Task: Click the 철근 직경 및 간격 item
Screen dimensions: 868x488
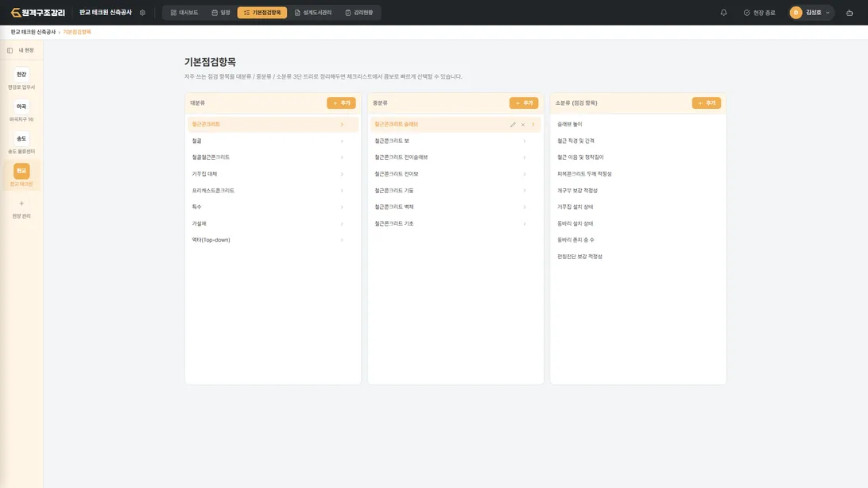Action: (x=575, y=141)
